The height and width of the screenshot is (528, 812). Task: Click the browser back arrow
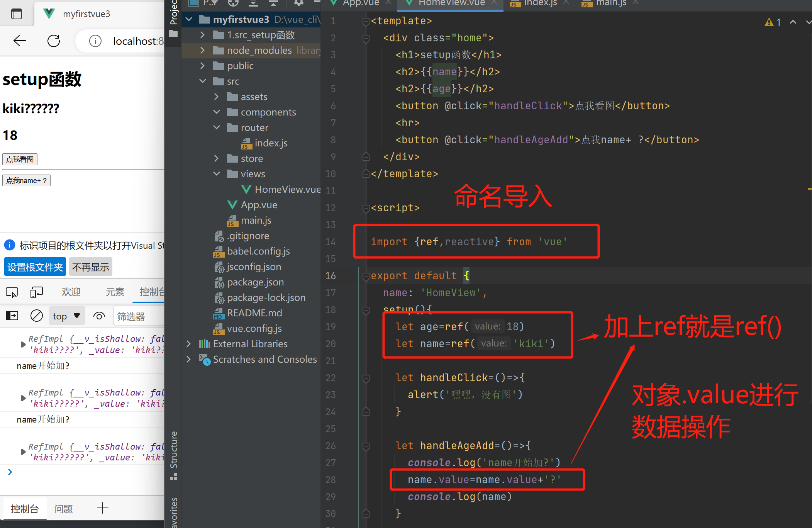(x=19, y=41)
